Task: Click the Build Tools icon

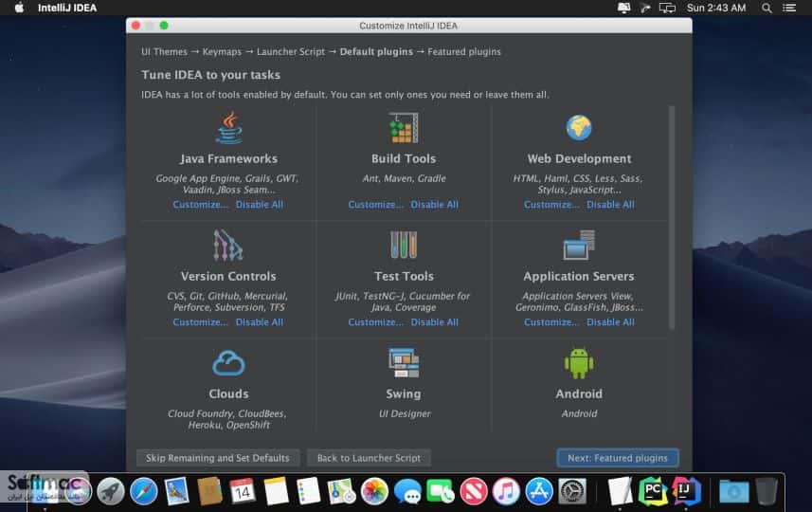Action: click(404, 127)
